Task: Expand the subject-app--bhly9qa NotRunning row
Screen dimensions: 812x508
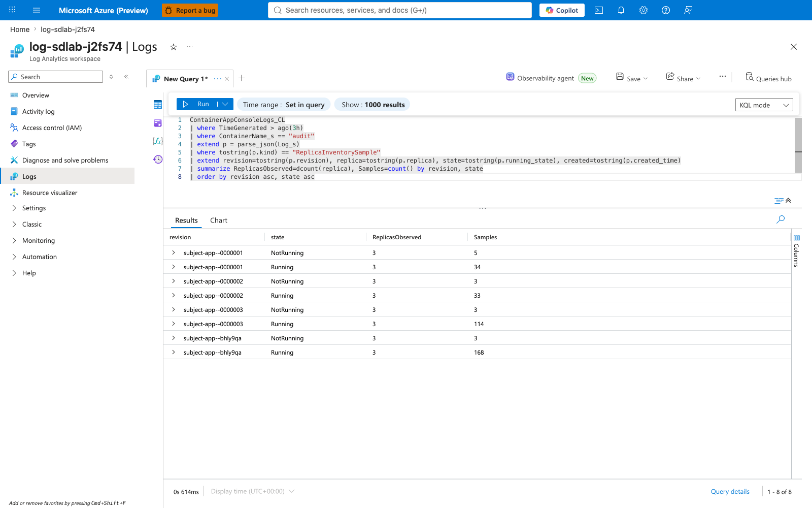Action: click(174, 338)
